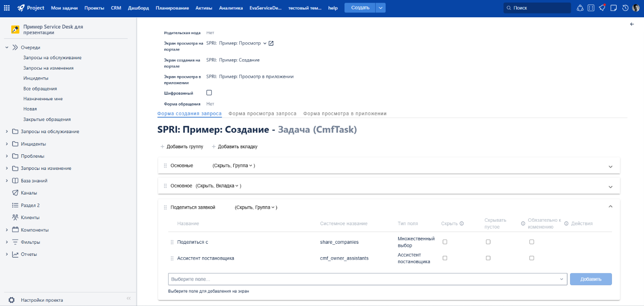Check Скрывать пустое for Ассистент постановщика
Image resolution: width=644 pixels, height=306 pixels.
point(488,258)
